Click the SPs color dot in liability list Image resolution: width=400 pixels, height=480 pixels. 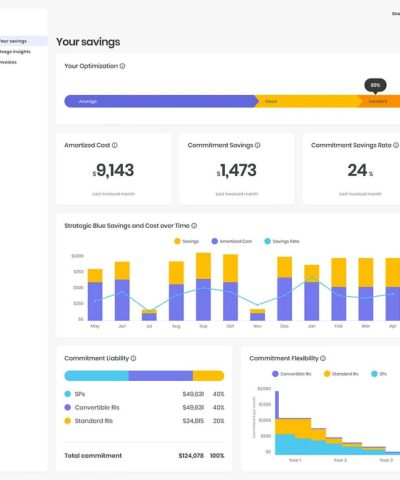point(68,394)
